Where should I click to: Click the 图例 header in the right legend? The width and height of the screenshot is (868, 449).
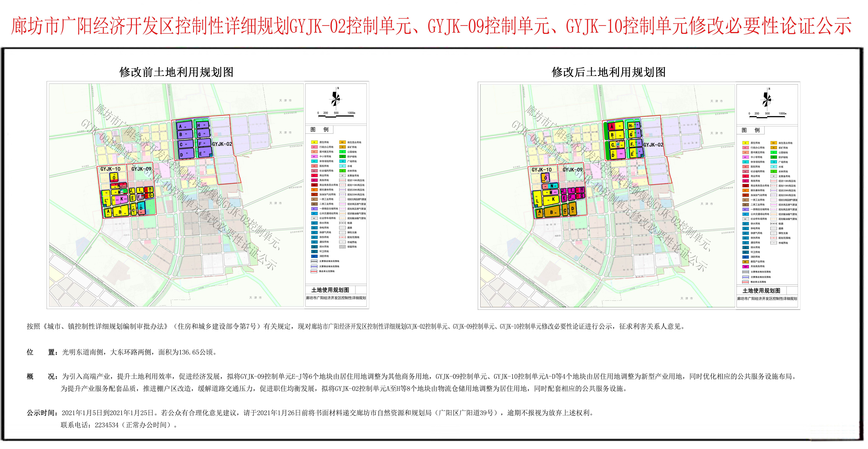click(751, 130)
